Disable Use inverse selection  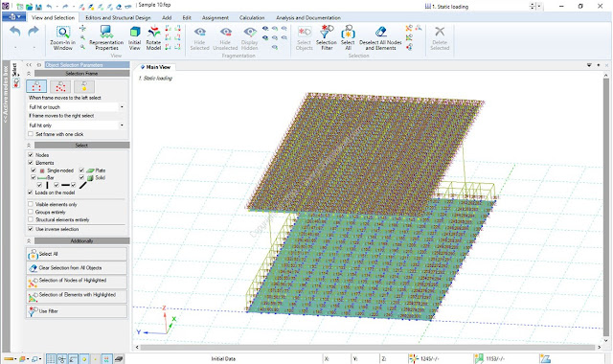click(31, 229)
